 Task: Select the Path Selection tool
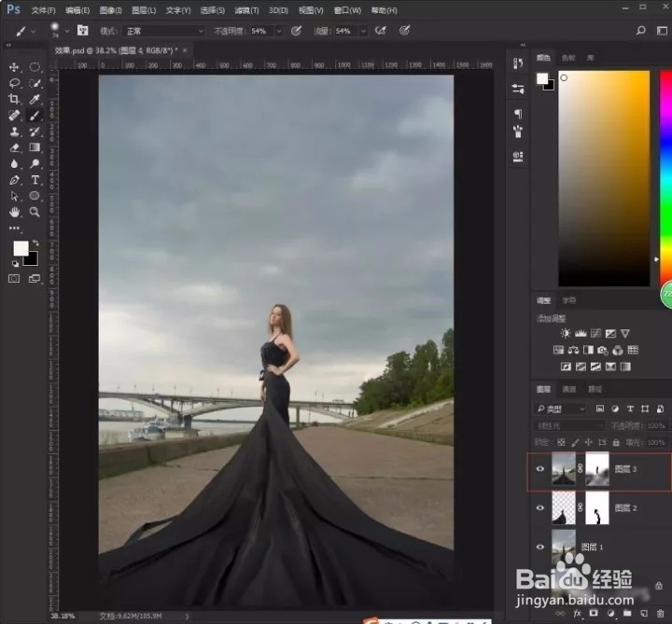(14, 196)
